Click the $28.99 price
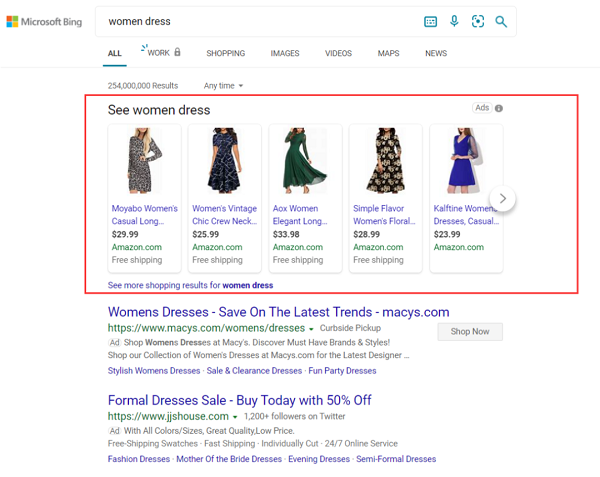This screenshot has height=477, width=600. pos(367,234)
